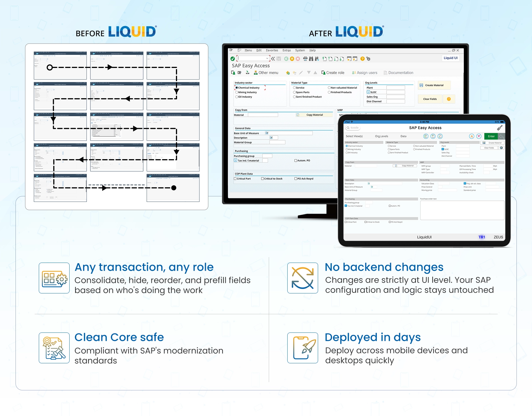Tap the tcode search field on the iPad
532x416 pixels.
click(x=353, y=128)
